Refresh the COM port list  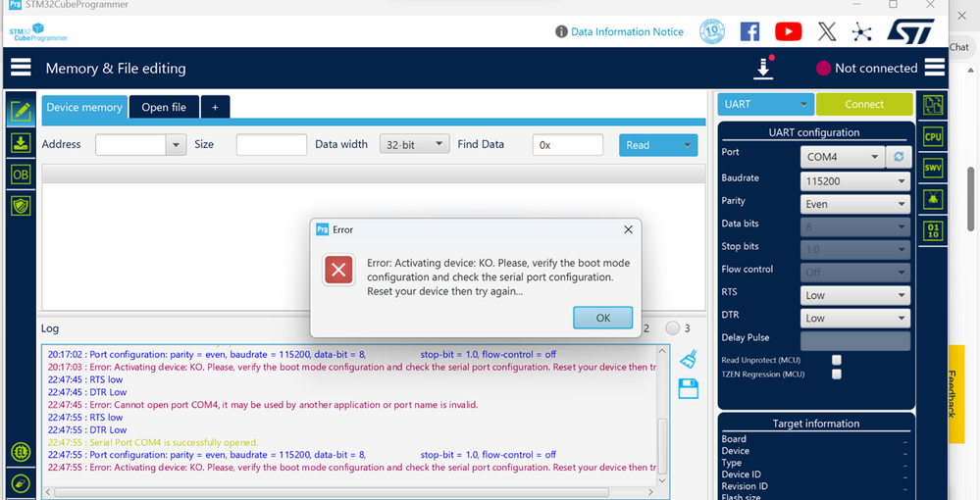coord(899,157)
